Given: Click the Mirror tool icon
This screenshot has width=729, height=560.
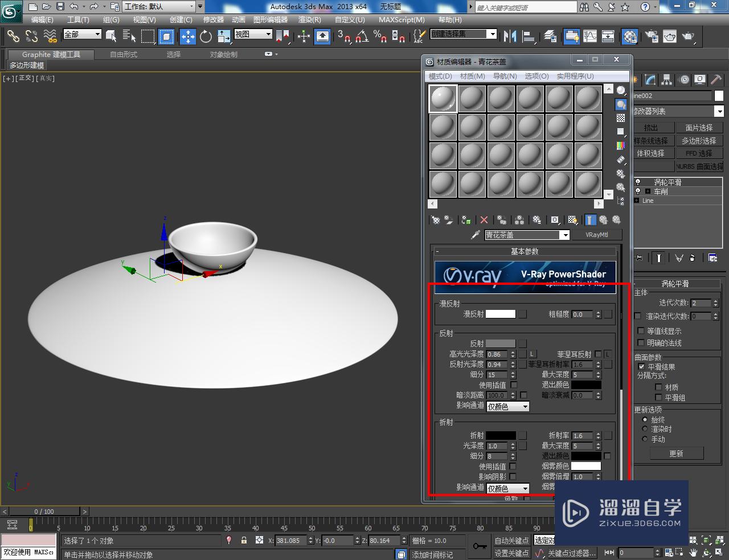Looking at the screenshot, I should 510,36.
